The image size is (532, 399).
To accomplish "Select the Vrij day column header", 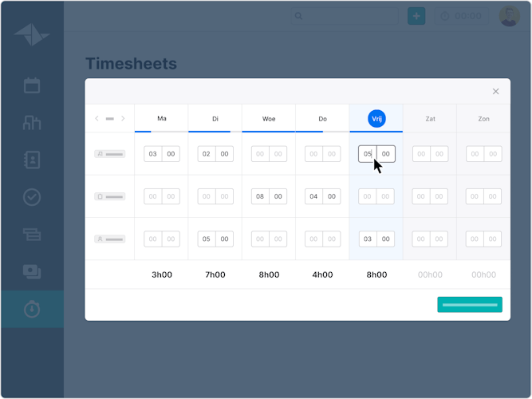I will pos(376,119).
